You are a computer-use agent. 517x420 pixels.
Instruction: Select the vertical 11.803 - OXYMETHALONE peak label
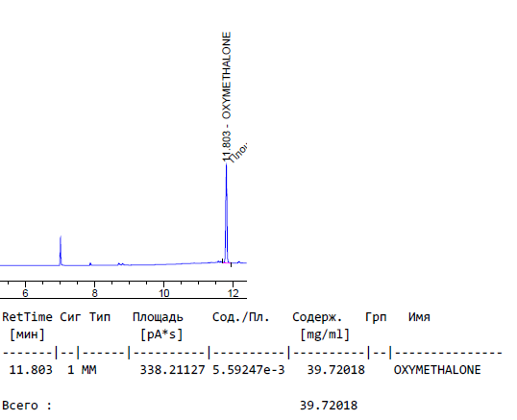tap(227, 96)
